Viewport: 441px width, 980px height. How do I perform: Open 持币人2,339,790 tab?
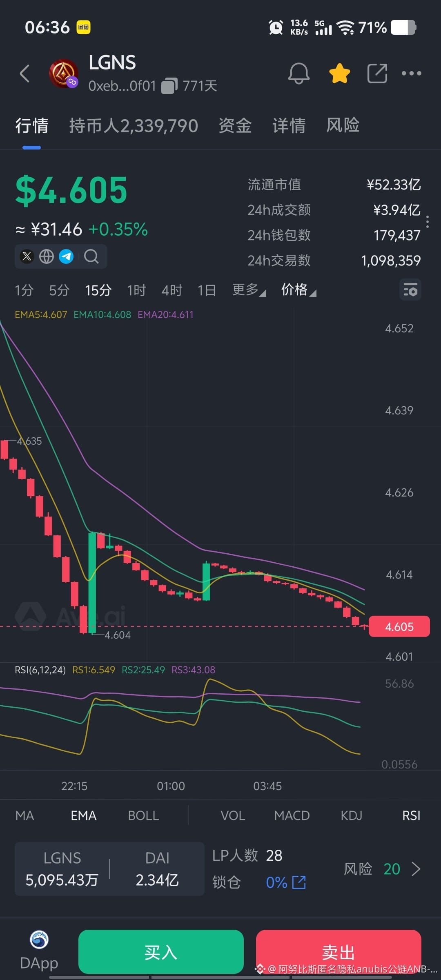(x=134, y=125)
